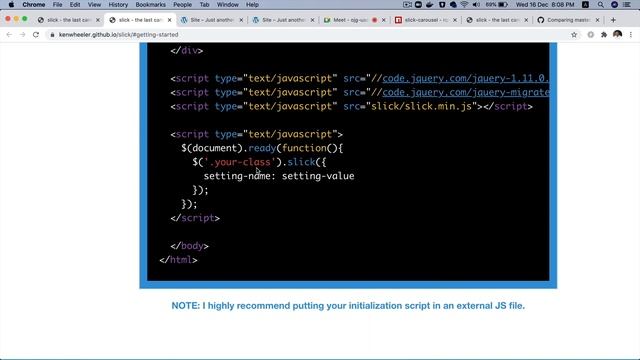Screen dimensions: 640x360
Task: Open the Extensions puzzle menu
Action: [604, 35]
